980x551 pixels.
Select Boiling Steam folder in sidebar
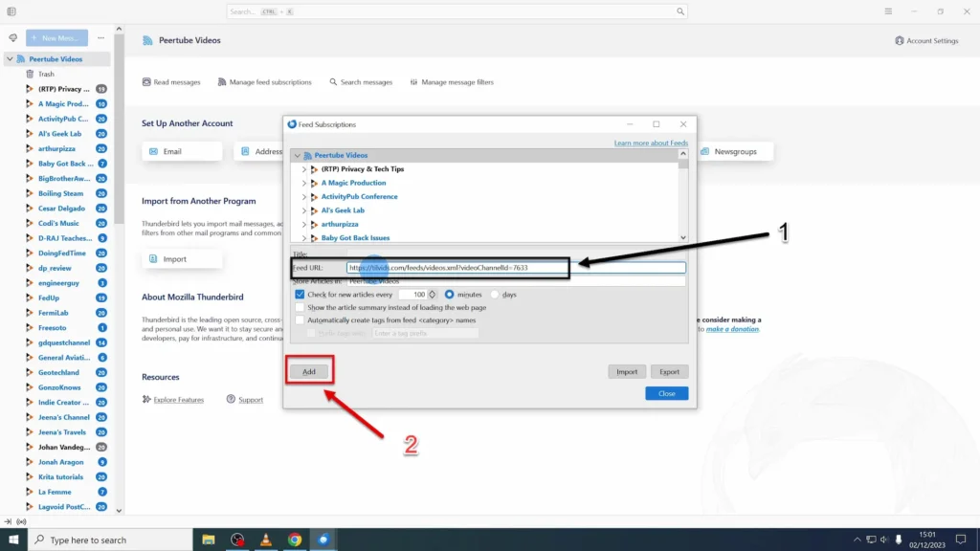click(x=60, y=193)
